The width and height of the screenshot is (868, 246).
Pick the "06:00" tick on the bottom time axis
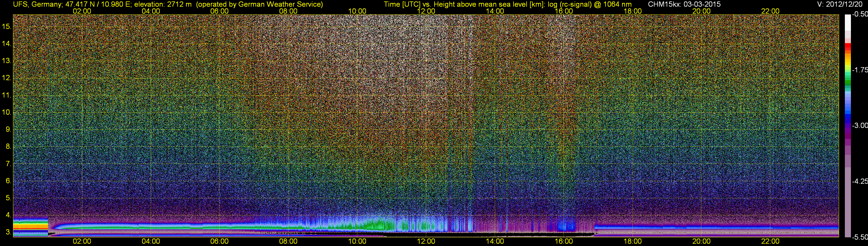pyautogui.click(x=219, y=241)
